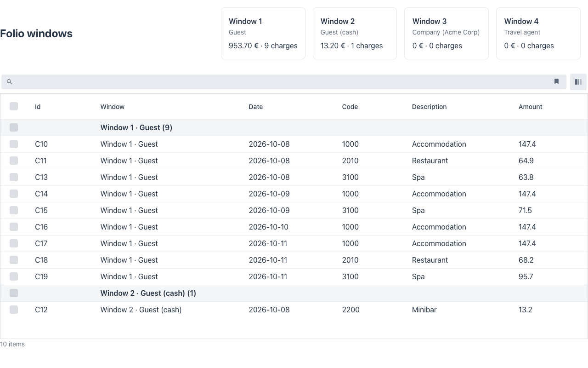Sort by the Description column header

tap(430, 107)
